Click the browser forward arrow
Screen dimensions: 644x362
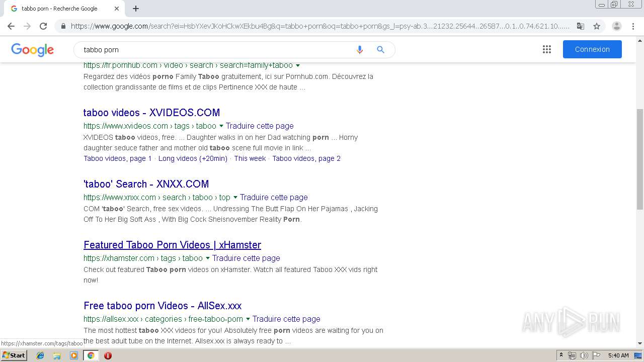[27, 26]
